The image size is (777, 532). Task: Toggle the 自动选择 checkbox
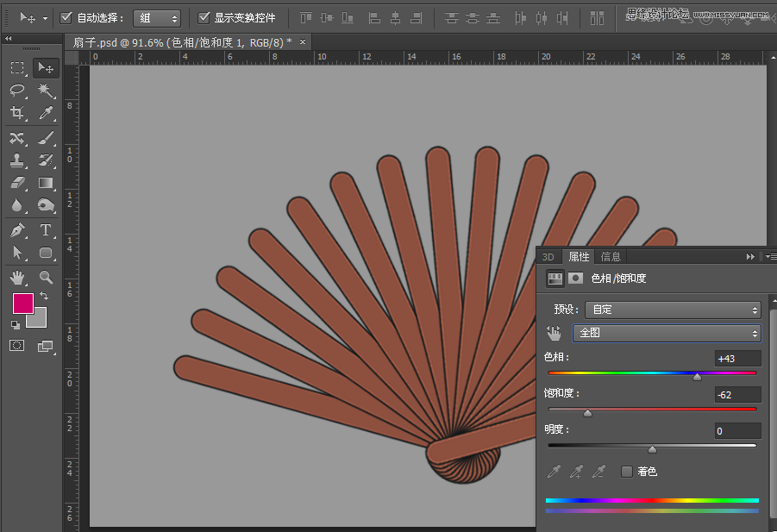(x=66, y=17)
